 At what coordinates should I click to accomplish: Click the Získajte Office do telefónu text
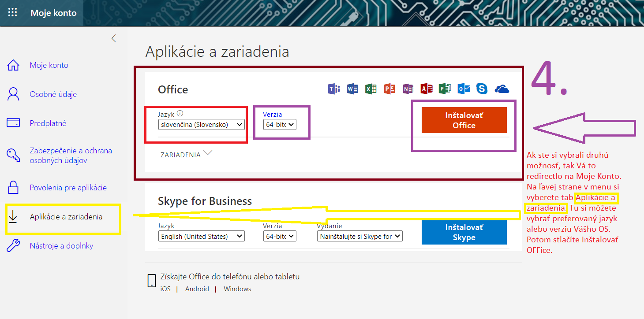point(230,277)
